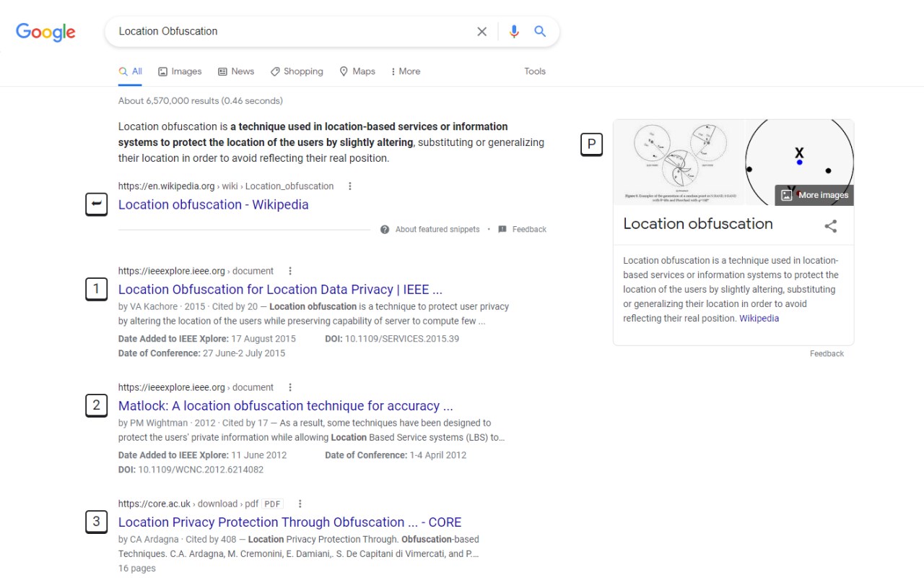Click the More images button
The width and height of the screenshot is (924, 578).
point(814,195)
